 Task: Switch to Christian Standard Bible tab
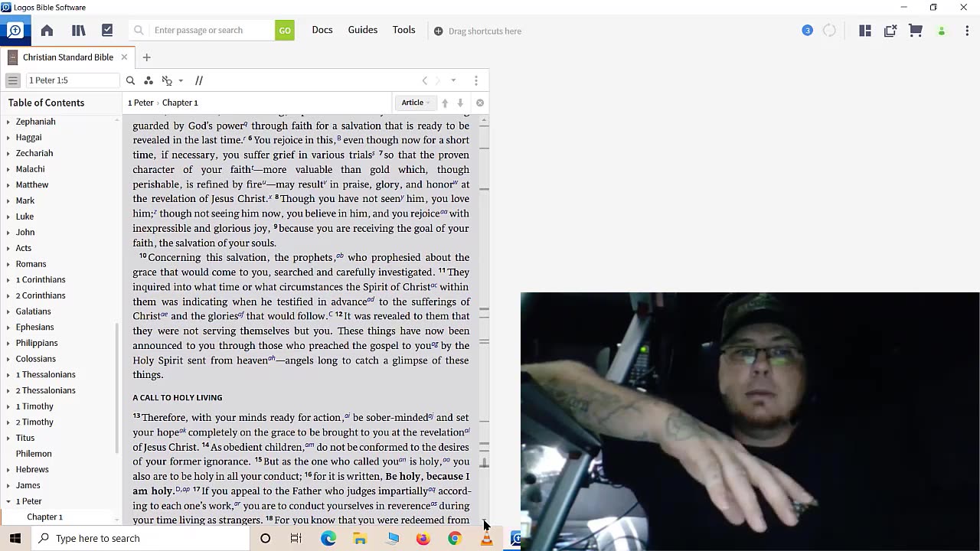click(67, 57)
